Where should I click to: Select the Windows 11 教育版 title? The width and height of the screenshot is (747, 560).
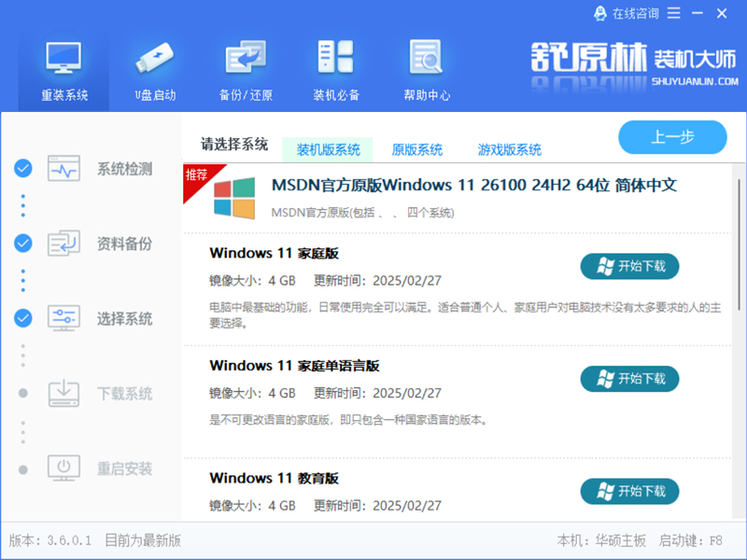click(274, 478)
